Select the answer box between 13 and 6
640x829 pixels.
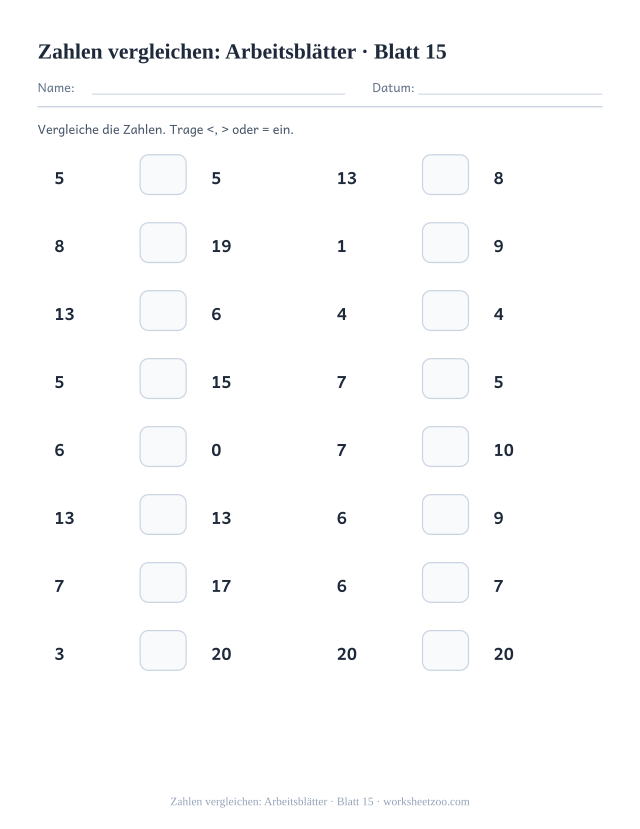pyautogui.click(x=163, y=310)
